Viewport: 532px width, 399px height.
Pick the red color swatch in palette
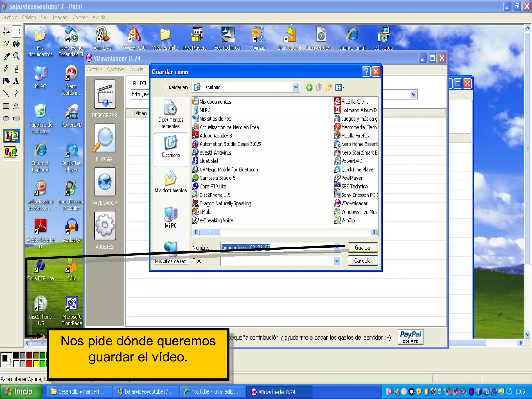click(29, 363)
